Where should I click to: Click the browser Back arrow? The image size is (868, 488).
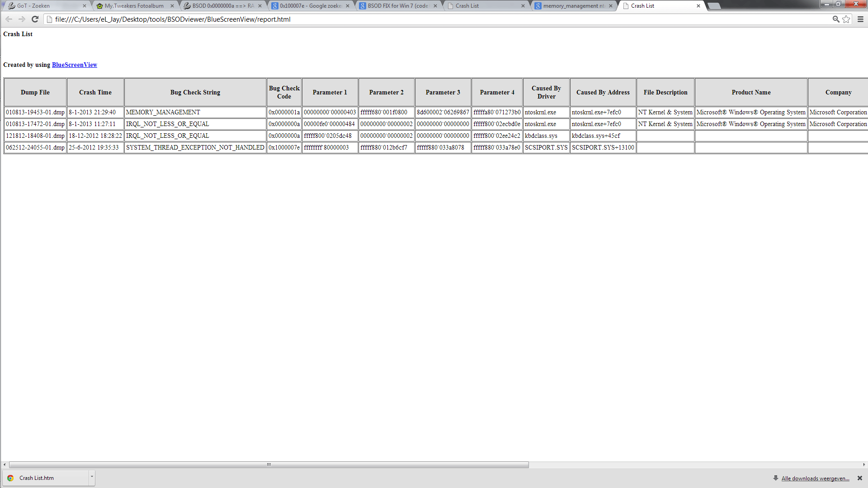9,19
